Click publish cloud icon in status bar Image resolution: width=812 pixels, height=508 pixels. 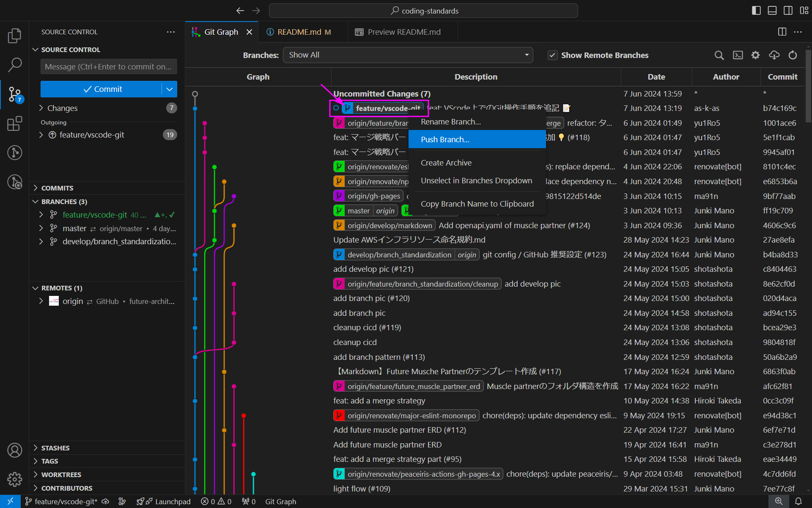click(106, 501)
